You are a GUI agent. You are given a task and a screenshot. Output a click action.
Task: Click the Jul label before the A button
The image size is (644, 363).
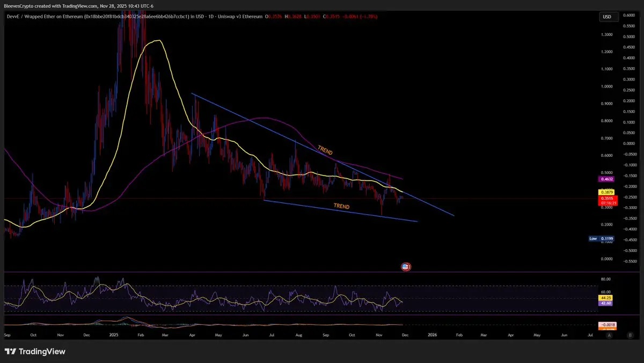[590, 335]
